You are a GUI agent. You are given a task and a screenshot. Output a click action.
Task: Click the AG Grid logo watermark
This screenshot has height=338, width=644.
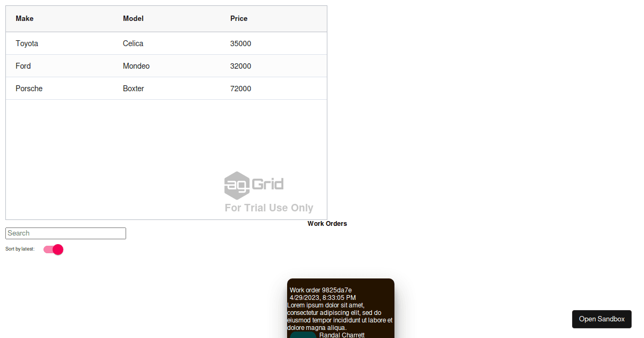pos(254,185)
